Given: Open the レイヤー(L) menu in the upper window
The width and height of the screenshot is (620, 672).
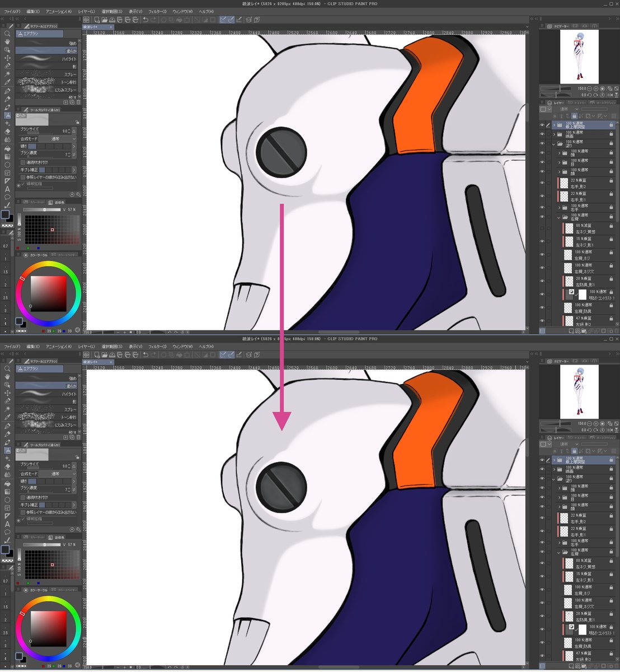Looking at the screenshot, I should pyautogui.click(x=87, y=11).
